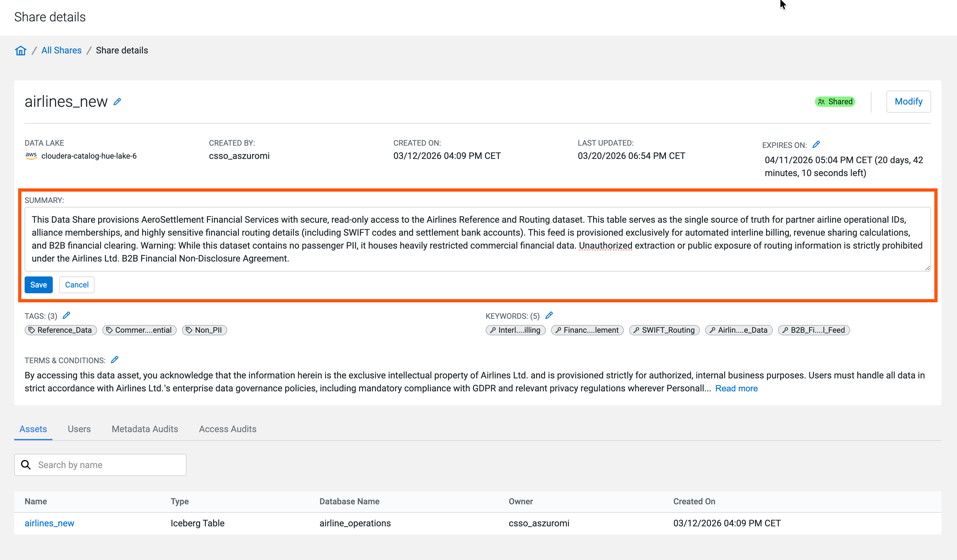
Task: Open the airlines_new asset link in table
Action: pos(49,523)
